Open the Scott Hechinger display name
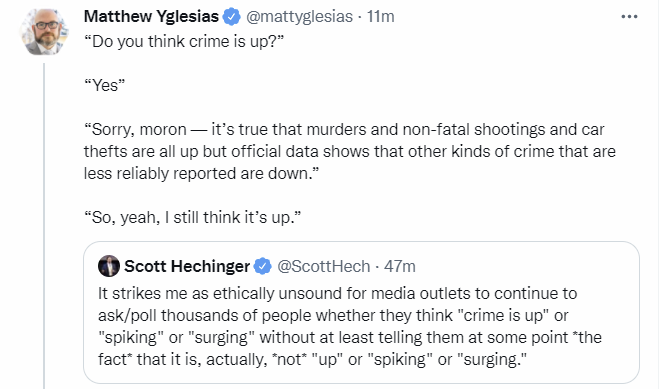 point(187,266)
